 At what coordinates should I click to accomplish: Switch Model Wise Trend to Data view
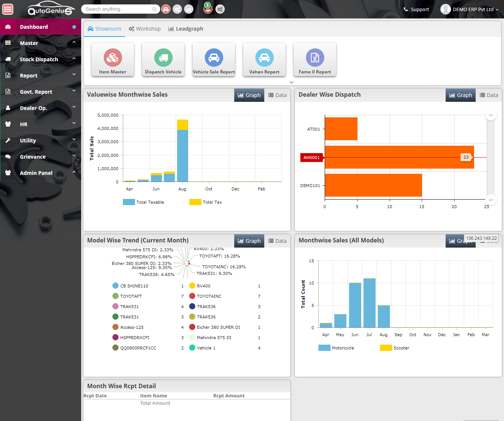point(277,241)
